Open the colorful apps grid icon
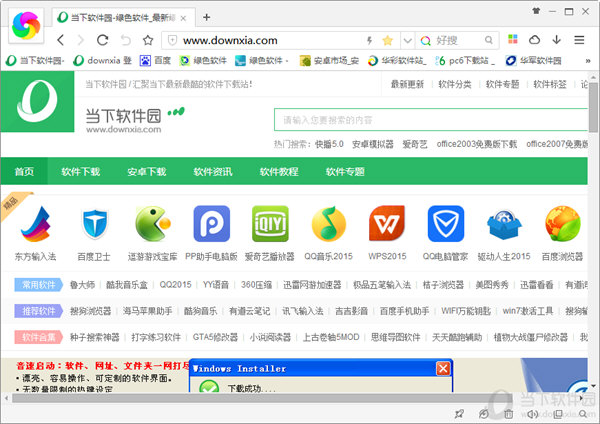Viewport: 600px width, 424px height. (x=513, y=39)
